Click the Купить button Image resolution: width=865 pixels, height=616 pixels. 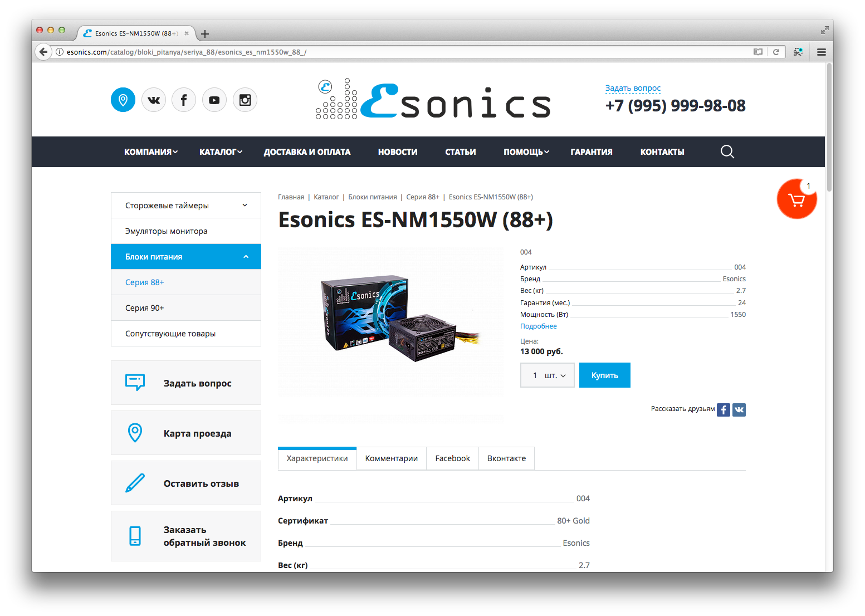click(x=605, y=375)
